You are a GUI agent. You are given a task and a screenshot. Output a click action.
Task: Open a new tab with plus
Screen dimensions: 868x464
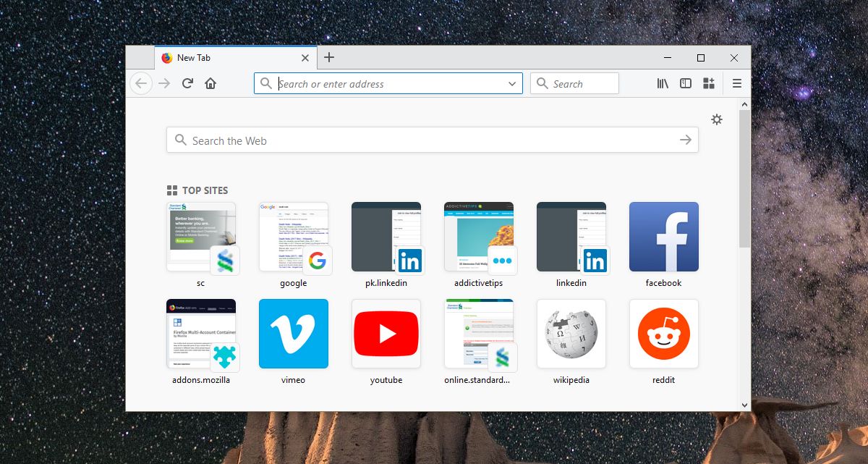coord(329,57)
